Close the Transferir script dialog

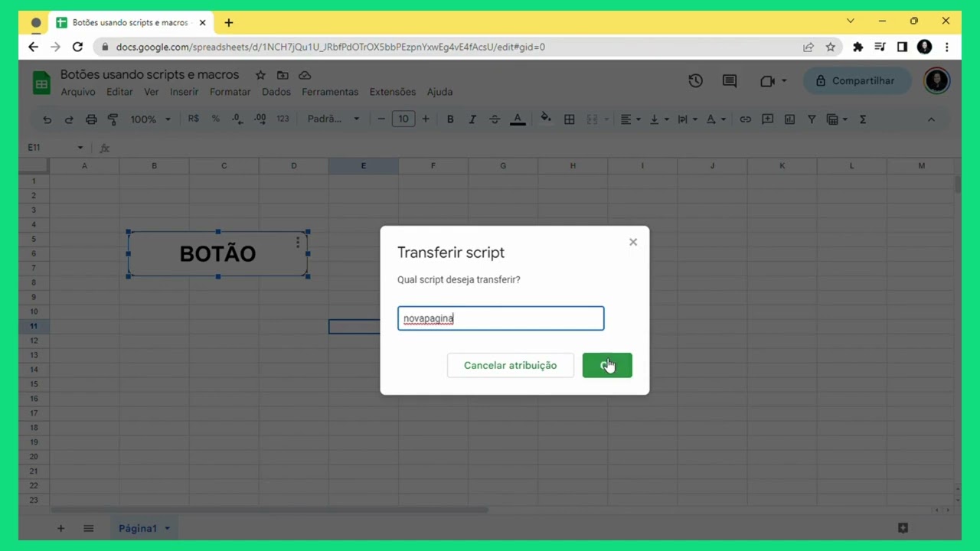click(633, 242)
